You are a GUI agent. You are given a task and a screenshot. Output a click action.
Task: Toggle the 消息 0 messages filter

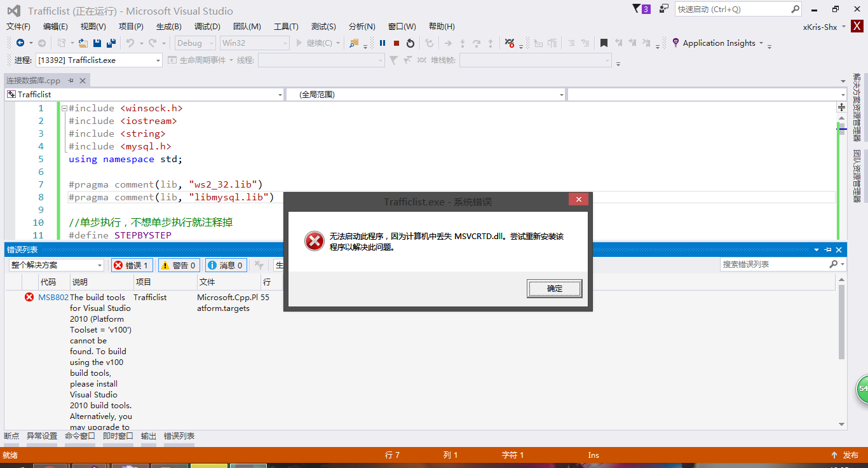tap(226, 265)
